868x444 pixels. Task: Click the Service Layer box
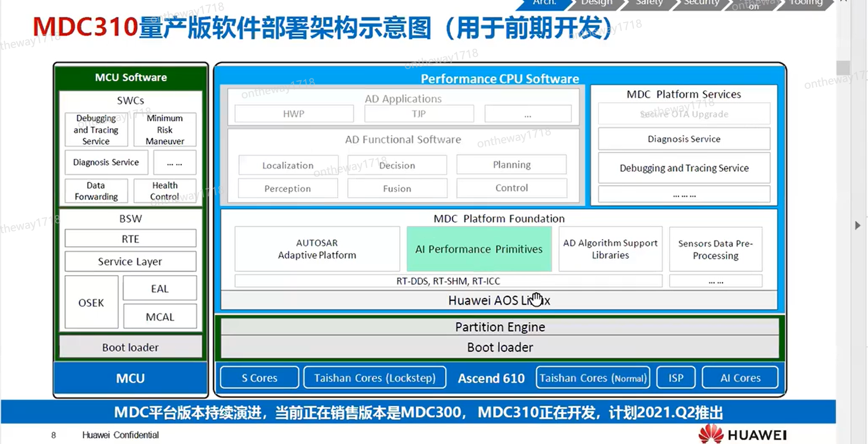pyautogui.click(x=131, y=261)
